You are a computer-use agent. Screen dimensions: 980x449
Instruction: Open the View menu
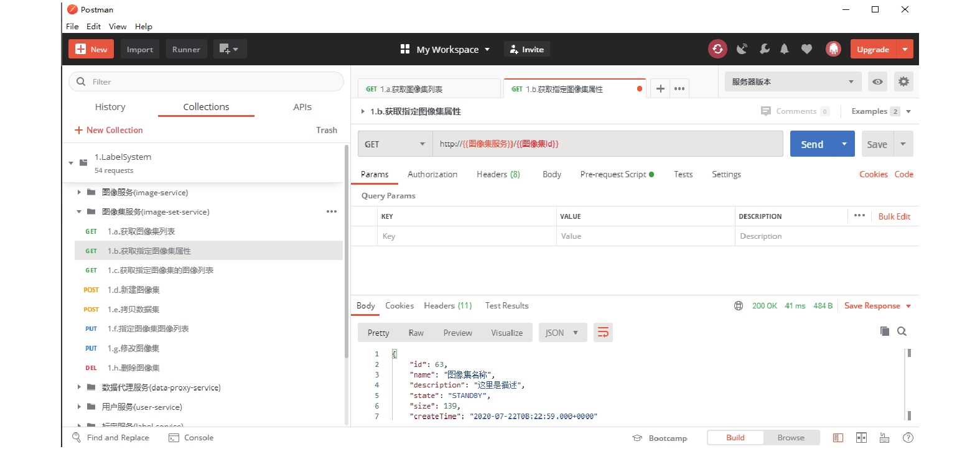click(118, 26)
